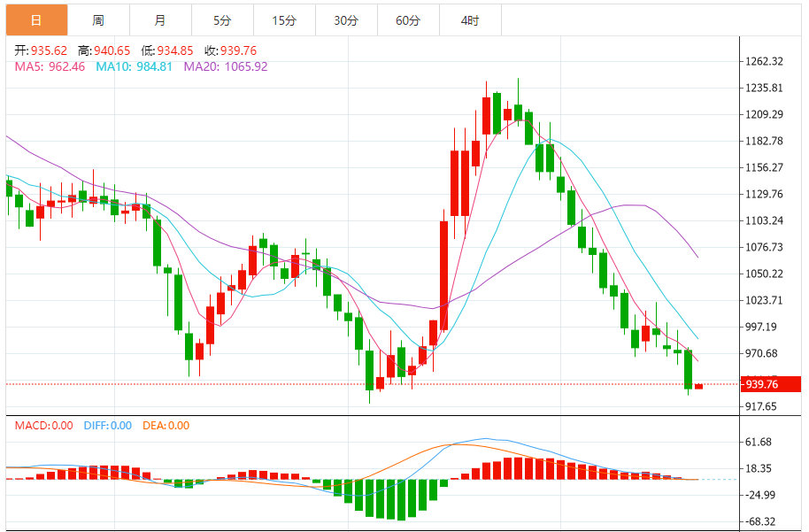Click the 1182.78 price axis label
The image size is (809, 532).
[764, 141]
